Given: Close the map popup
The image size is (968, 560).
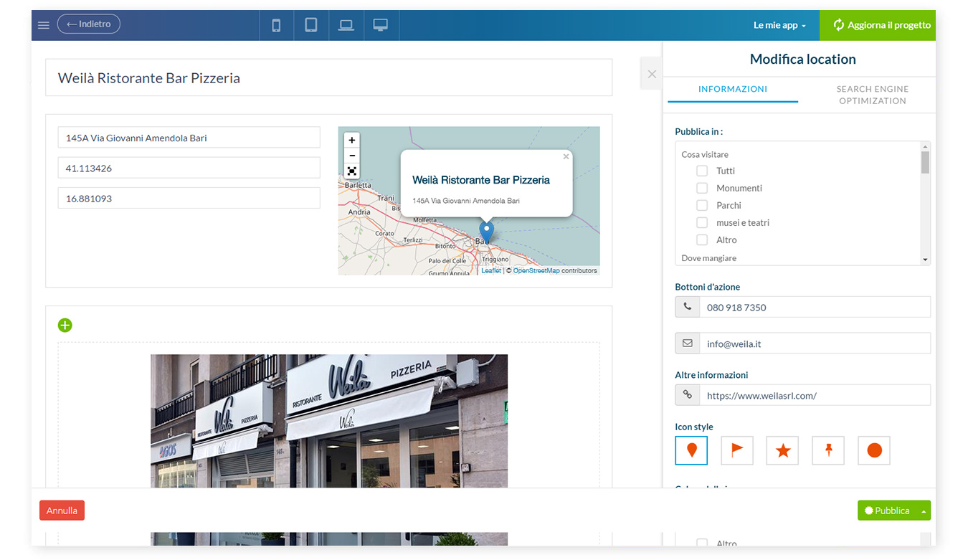Looking at the screenshot, I should pos(566,156).
